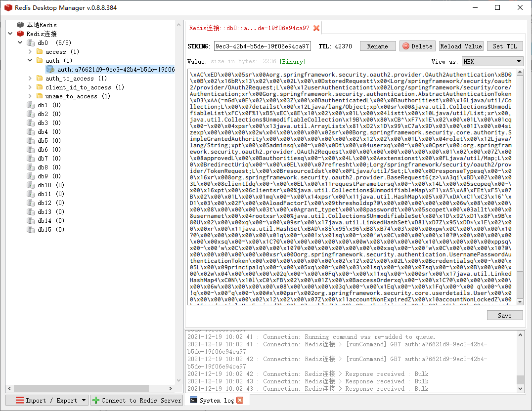Click the db11 database icon
The width and height of the screenshot is (532, 411).
(x=31, y=194)
